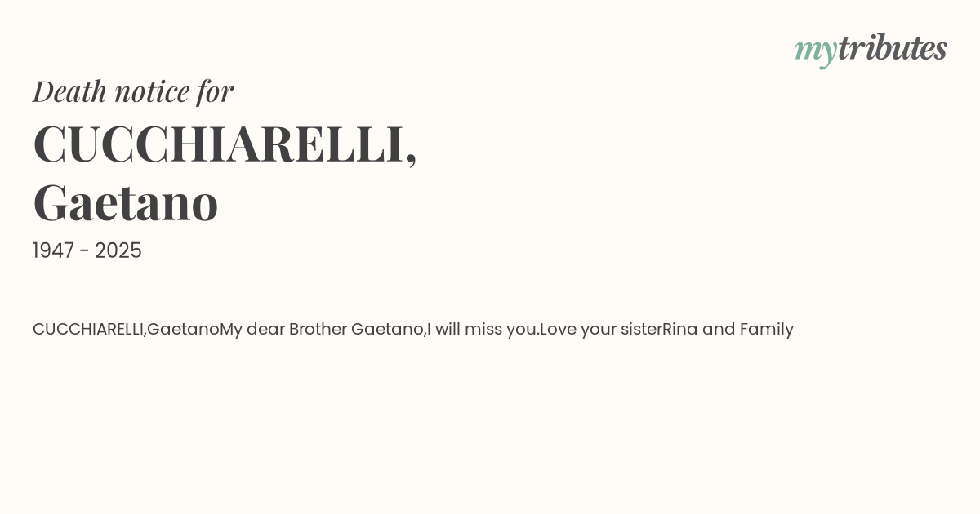
Task: Click the "Death notice for" heading
Action: coord(133,91)
